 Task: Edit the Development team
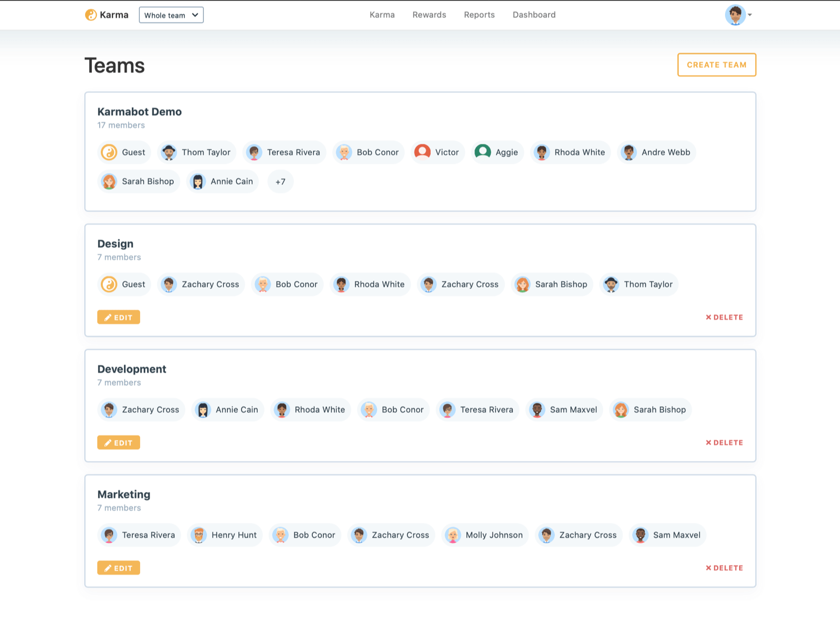tap(119, 443)
